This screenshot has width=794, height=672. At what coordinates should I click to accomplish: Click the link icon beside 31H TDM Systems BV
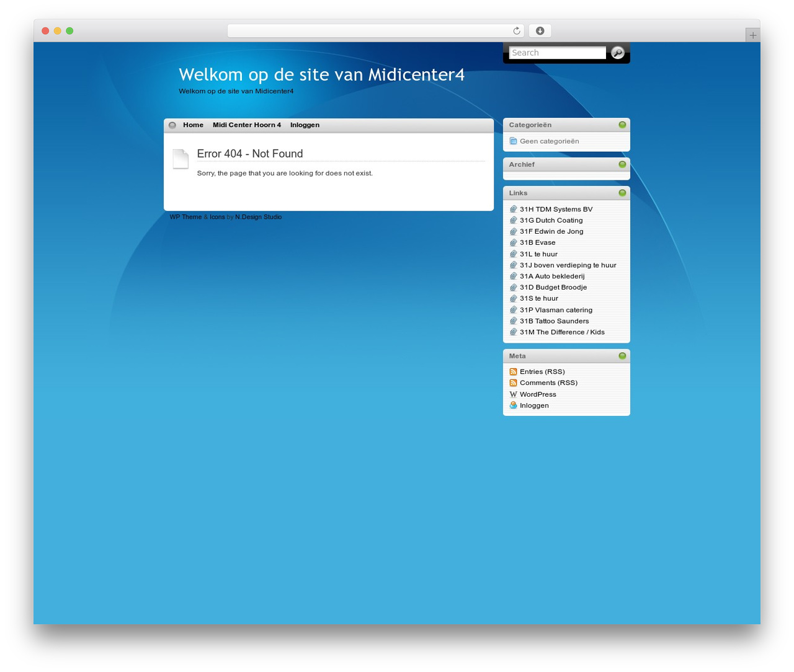(513, 210)
